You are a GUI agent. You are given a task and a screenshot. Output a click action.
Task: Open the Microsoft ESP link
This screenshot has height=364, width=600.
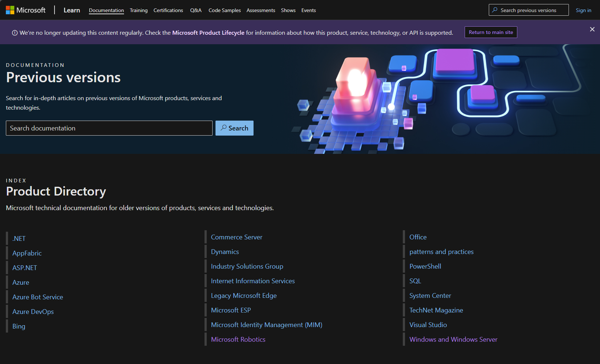[x=231, y=310]
